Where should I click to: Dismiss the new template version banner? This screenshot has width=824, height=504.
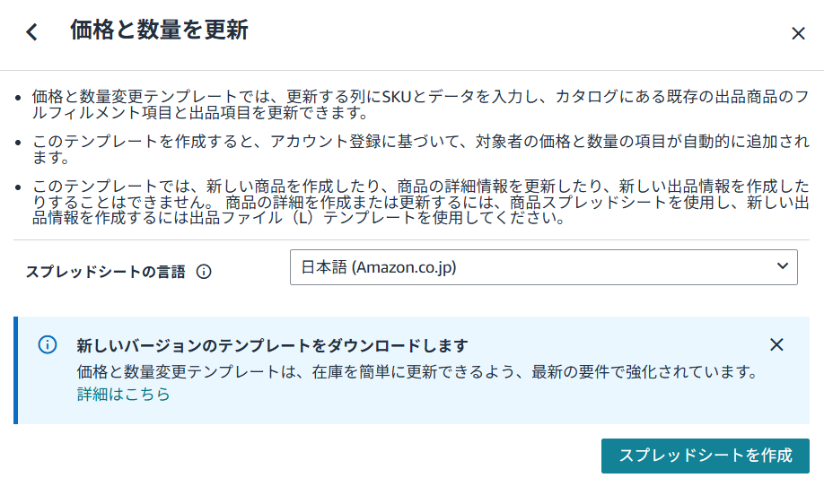776,345
